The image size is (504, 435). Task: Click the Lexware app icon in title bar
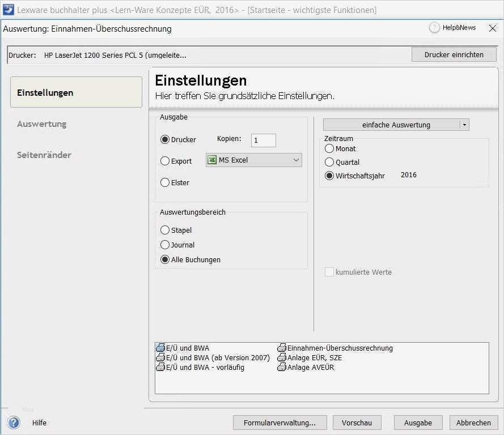(x=8, y=9)
